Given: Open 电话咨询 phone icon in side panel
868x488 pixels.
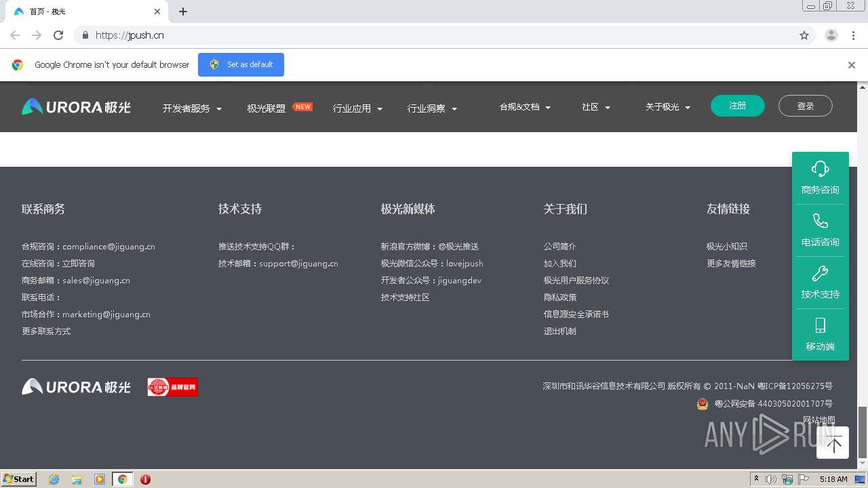Looking at the screenshot, I should coord(820,221).
